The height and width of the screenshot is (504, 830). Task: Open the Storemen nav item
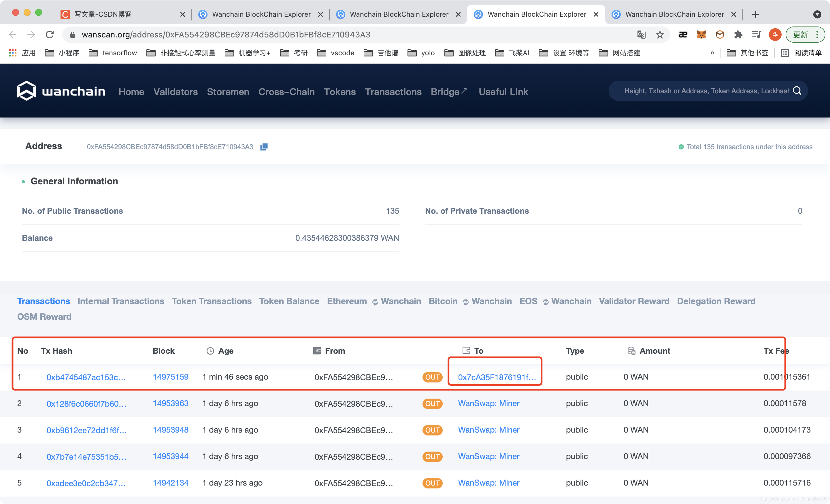pos(228,92)
